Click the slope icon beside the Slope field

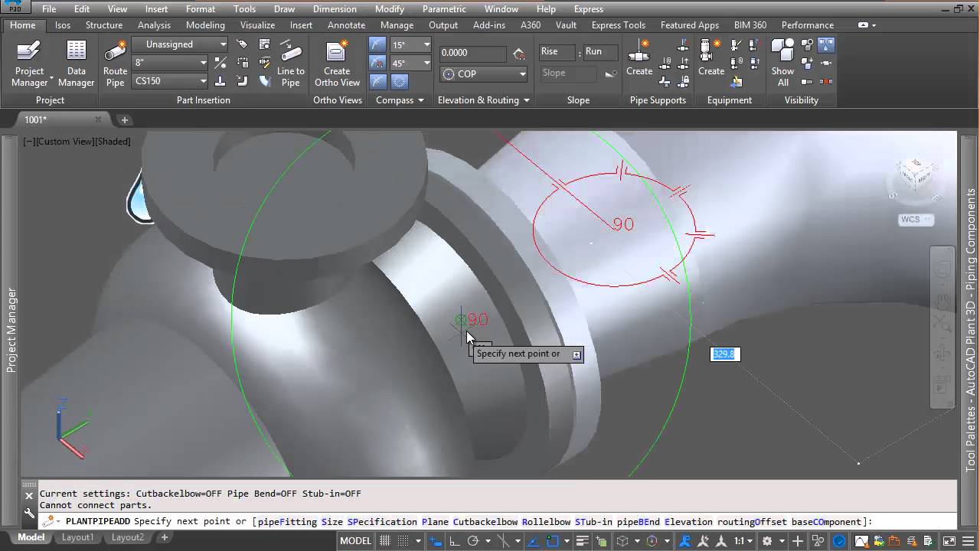(x=610, y=73)
